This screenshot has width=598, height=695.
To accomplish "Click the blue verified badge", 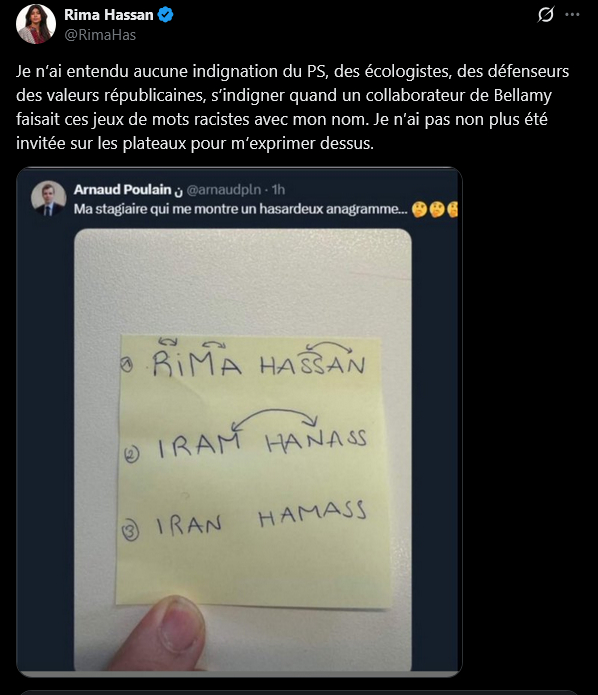I will pyautogui.click(x=166, y=15).
